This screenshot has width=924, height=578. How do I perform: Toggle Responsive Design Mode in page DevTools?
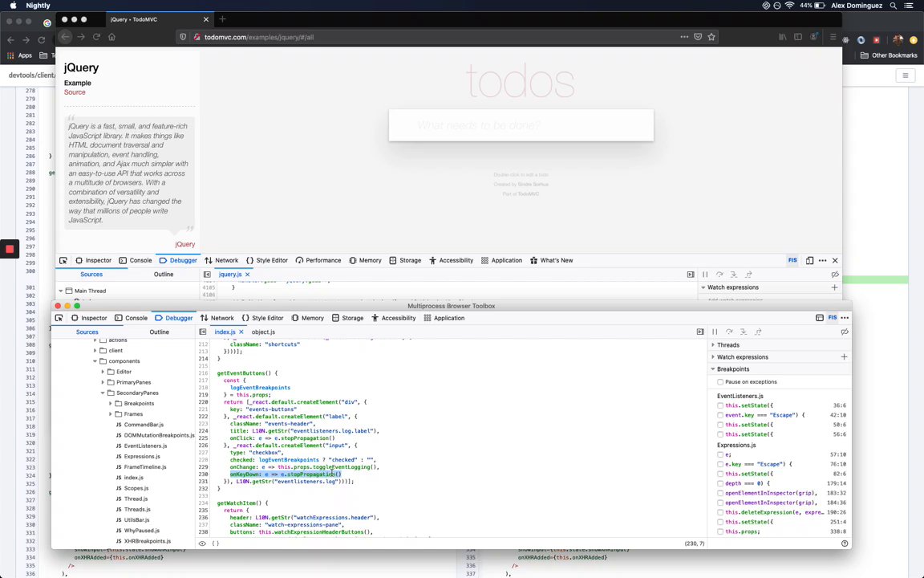(x=809, y=260)
